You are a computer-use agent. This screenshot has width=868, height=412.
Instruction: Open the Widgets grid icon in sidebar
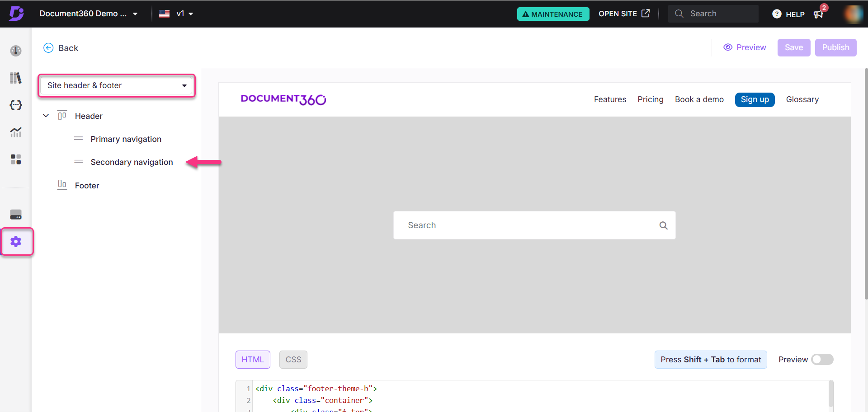pos(16,159)
